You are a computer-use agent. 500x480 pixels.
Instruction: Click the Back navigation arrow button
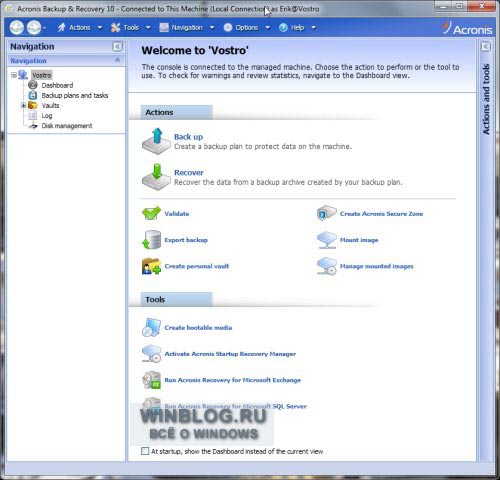point(17,28)
